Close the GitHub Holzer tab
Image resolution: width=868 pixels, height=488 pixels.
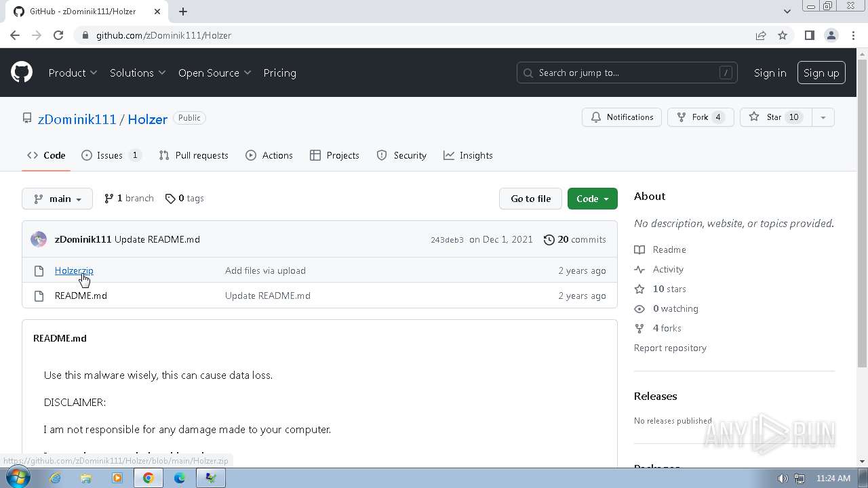point(159,12)
